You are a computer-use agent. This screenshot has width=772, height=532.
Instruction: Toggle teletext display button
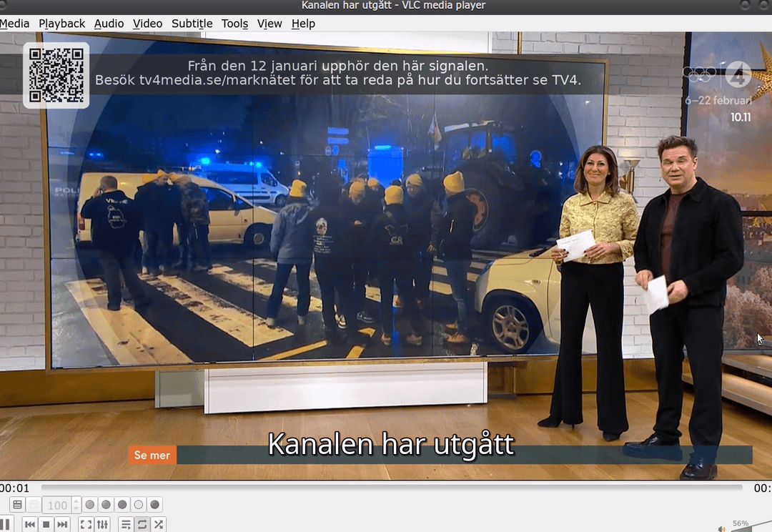[18, 505]
